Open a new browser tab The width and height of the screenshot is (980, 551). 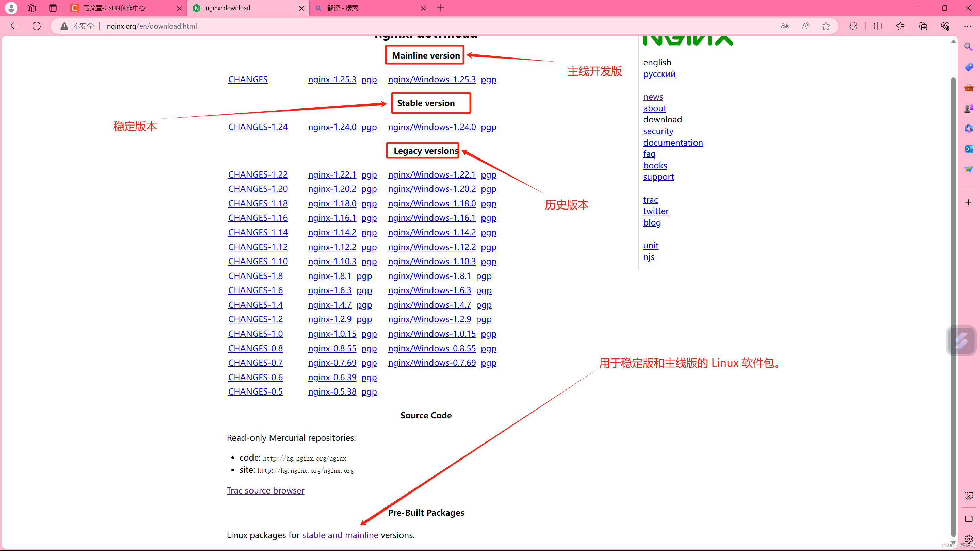point(440,8)
